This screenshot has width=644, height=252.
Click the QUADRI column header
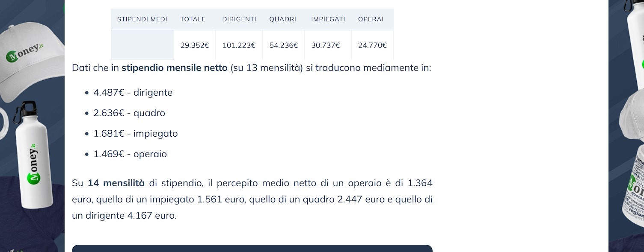coord(283,19)
